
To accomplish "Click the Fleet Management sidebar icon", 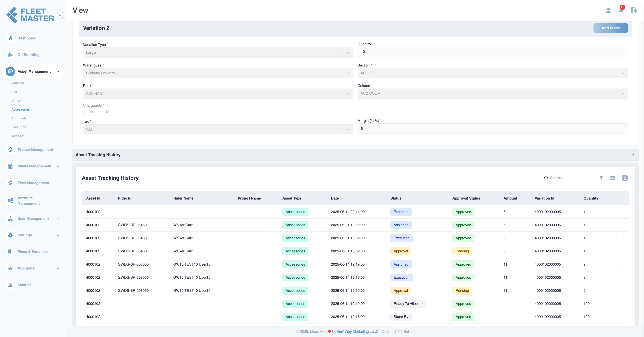I will tap(10, 183).
